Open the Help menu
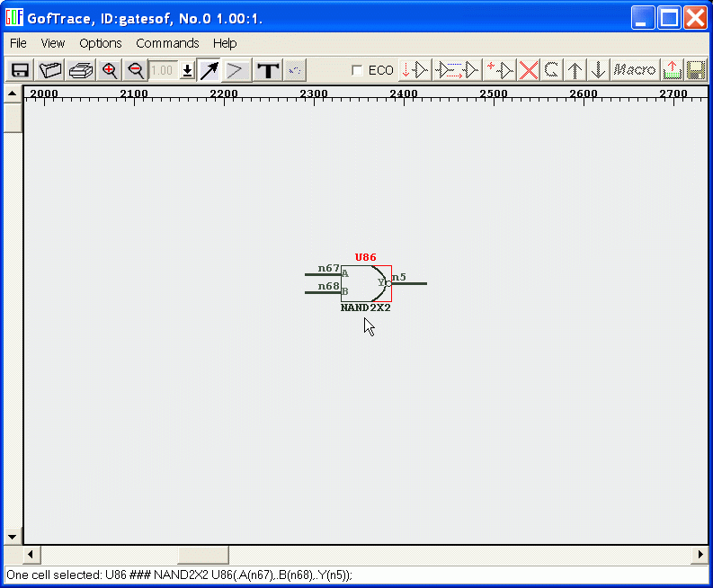Screen dimensions: 713x588 pyautogui.click(x=225, y=43)
